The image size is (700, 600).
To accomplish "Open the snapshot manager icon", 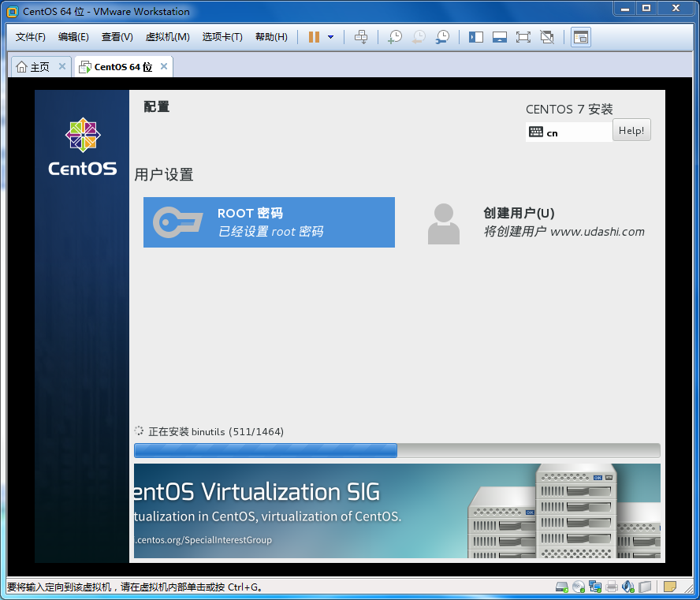I will pos(443,37).
